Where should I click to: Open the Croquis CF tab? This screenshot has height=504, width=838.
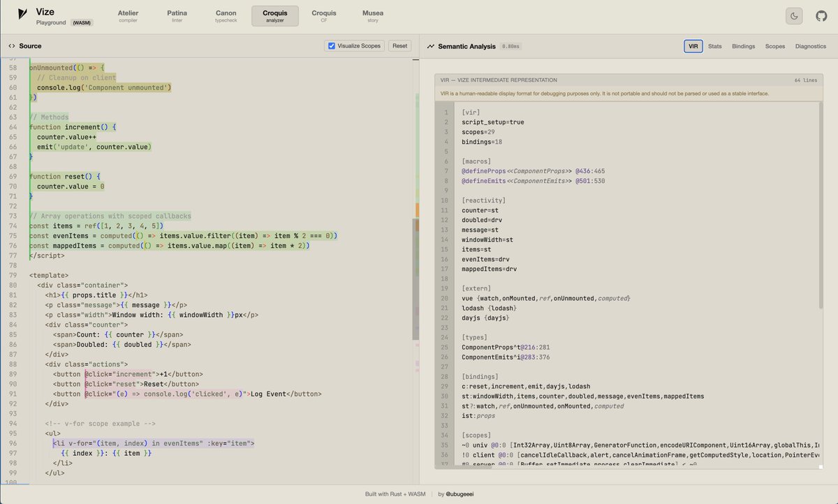324,16
